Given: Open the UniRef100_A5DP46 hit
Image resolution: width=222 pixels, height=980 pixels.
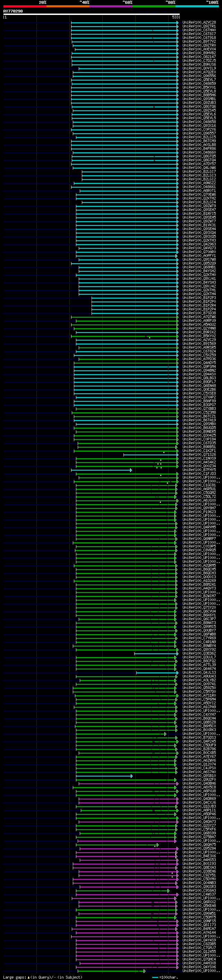Looking at the screenshot, I should [x=199, y=814].
